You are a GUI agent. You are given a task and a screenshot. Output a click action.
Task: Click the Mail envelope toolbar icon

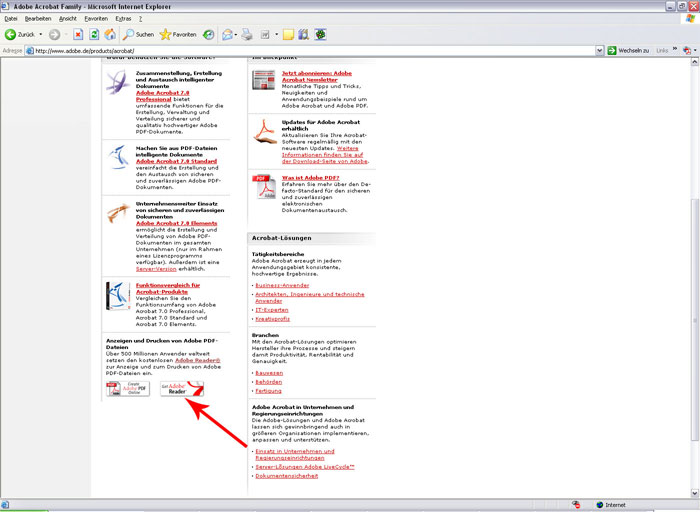tap(227, 34)
